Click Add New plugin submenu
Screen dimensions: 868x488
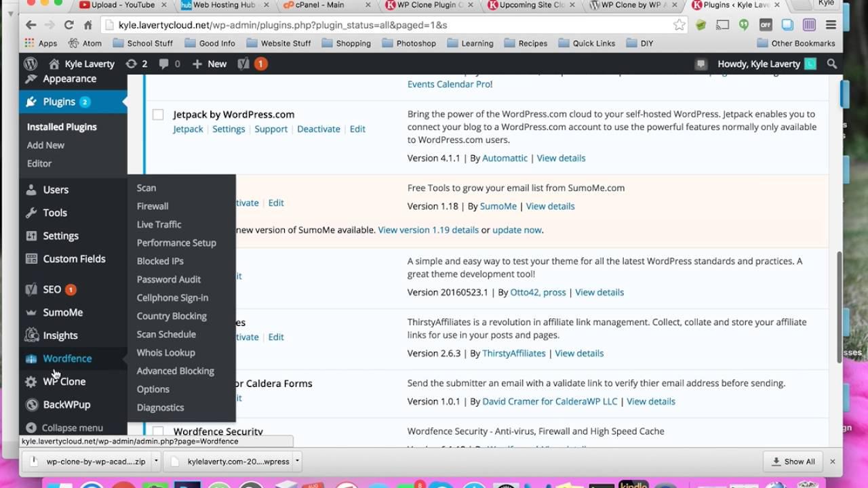coord(45,145)
